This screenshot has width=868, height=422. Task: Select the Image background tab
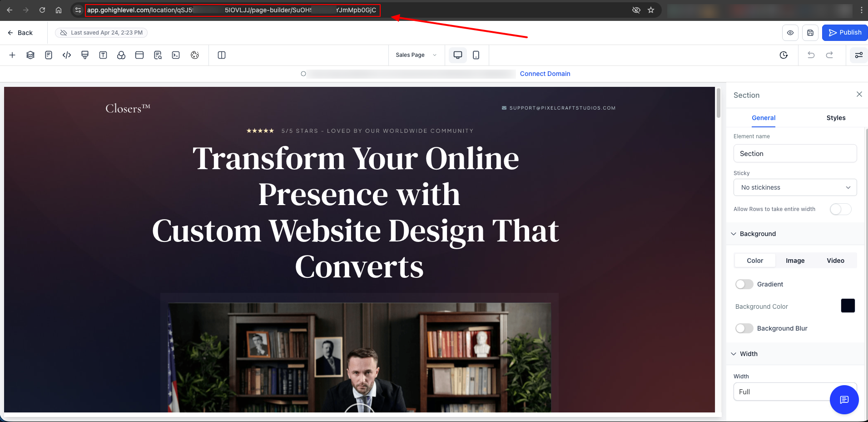[x=795, y=261]
